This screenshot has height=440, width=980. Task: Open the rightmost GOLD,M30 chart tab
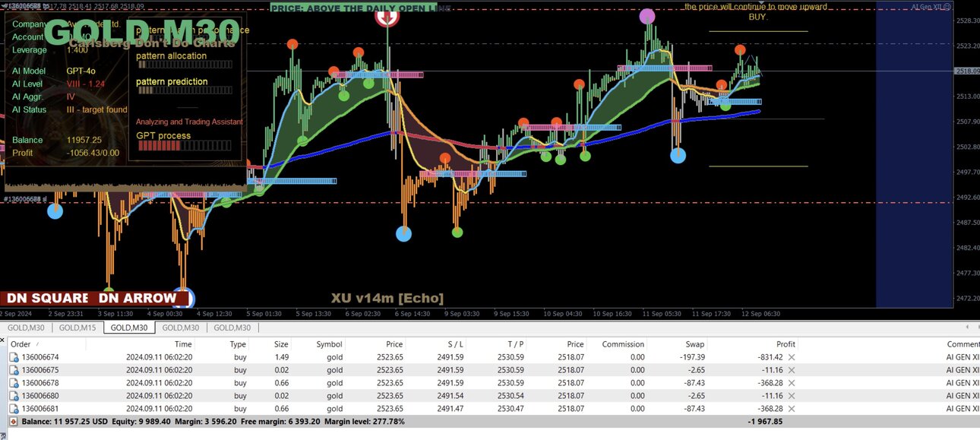(232, 328)
